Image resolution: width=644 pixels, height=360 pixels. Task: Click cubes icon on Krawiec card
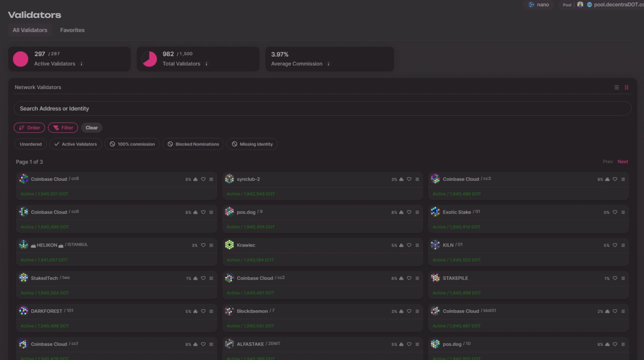pyautogui.click(x=401, y=245)
